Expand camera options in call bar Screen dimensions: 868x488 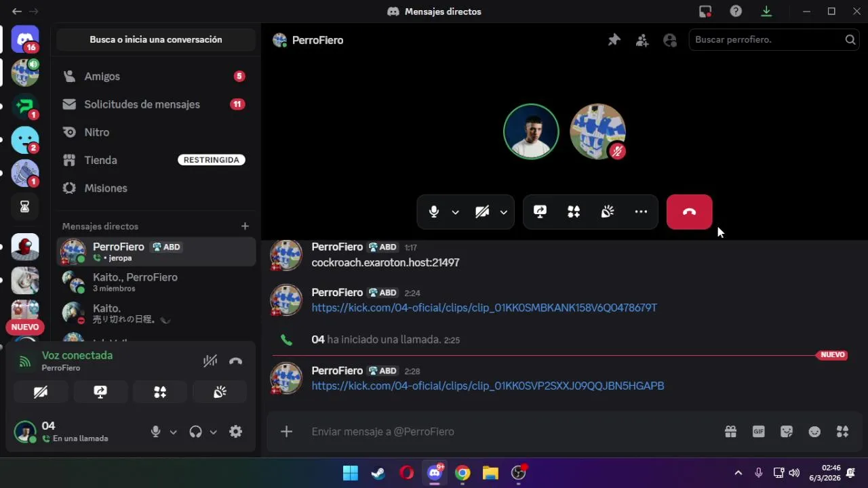(x=503, y=212)
